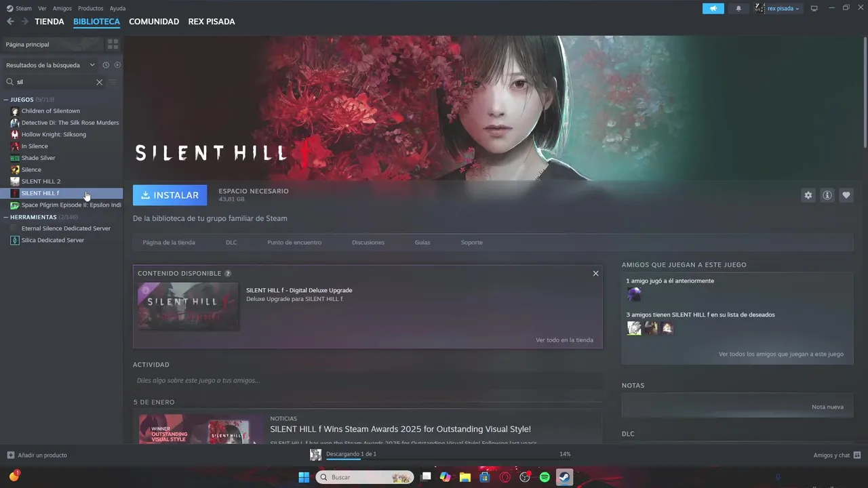Open Steam Awards news thumbnail
This screenshot has height=488, width=868.
coord(201,429)
